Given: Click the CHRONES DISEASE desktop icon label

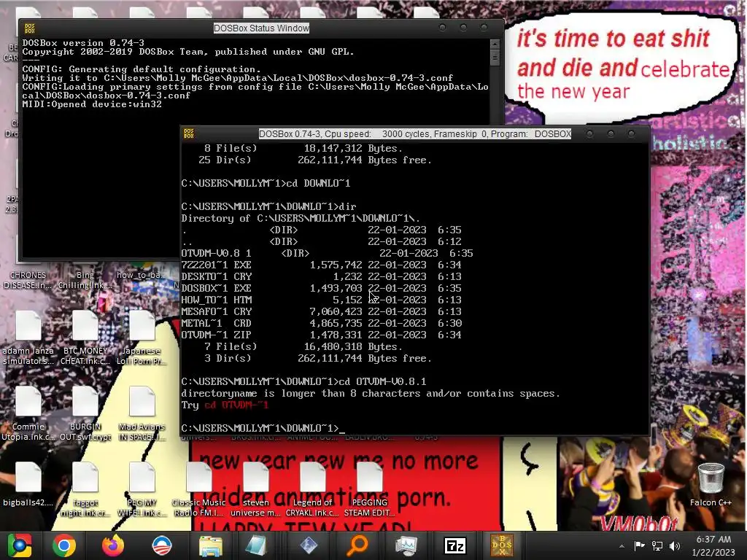Looking at the screenshot, I should (28, 280).
